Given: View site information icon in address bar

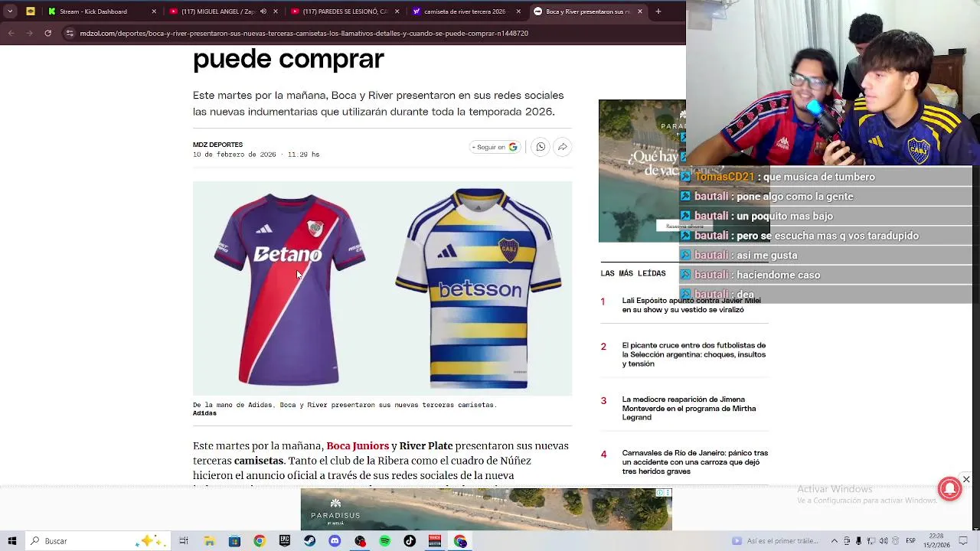Looking at the screenshot, I should pos(70,33).
